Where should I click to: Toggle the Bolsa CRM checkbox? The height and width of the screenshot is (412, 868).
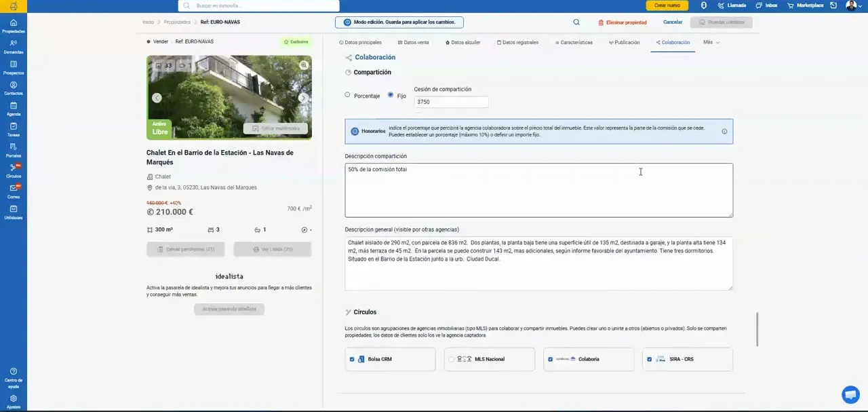352,359
